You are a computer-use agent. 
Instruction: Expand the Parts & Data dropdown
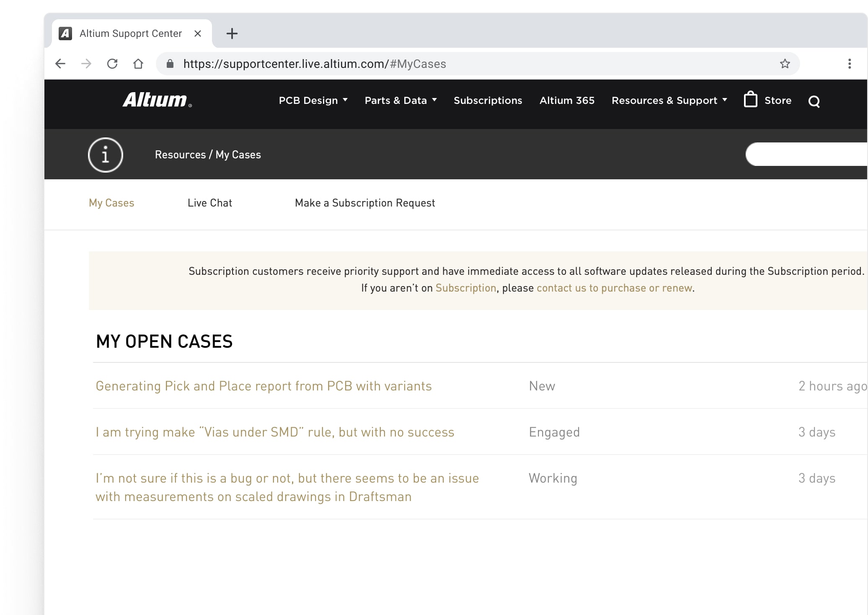click(x=400, y=101)
